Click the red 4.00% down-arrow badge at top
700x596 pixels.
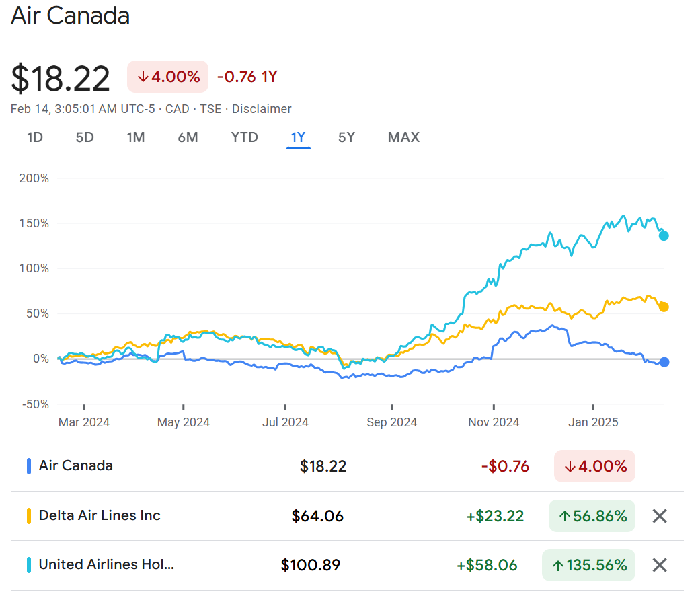168,77
